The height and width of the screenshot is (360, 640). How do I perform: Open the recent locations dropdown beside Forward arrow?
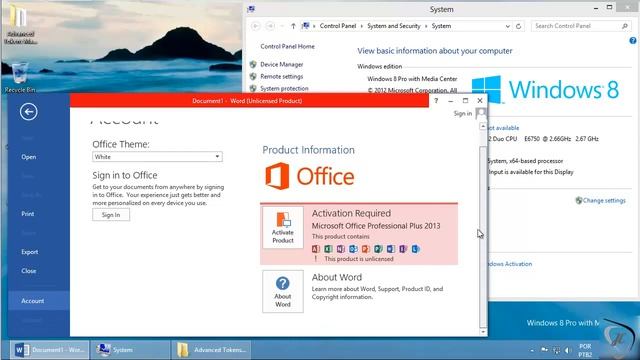point(282,26)
